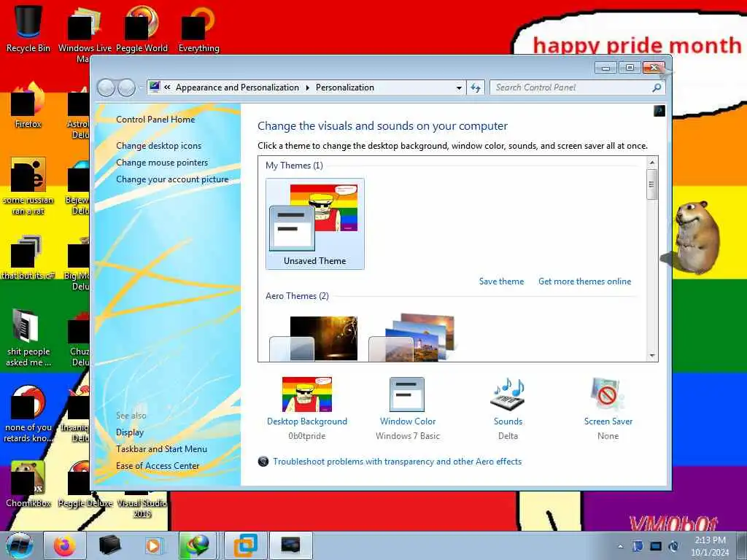This screenshot has height=560, width=747.
Task: Open Change your account picture
Action: coord(172,179)
